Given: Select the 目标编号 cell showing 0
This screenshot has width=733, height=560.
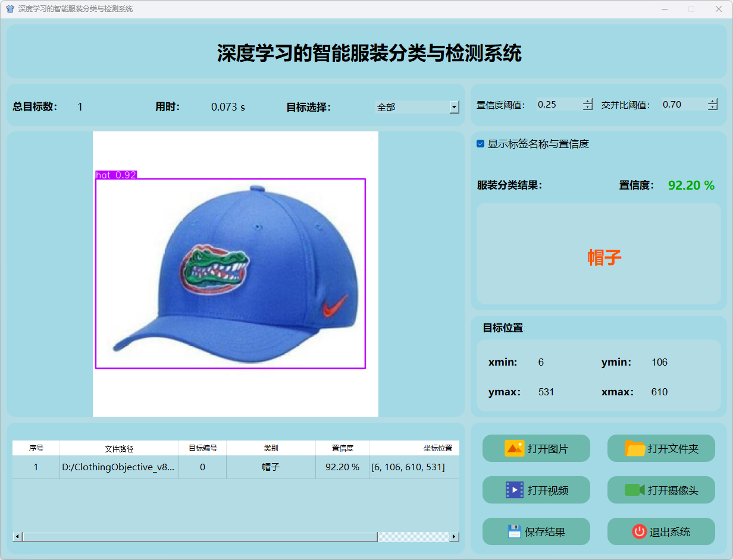Looking at the screenshot, I should pos(203,467).
